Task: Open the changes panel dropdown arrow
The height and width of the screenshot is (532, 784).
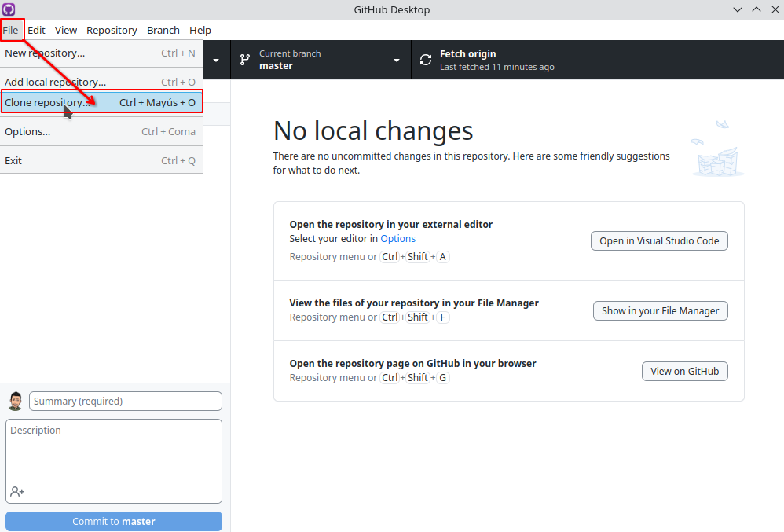Action: [x=215, y=59]
